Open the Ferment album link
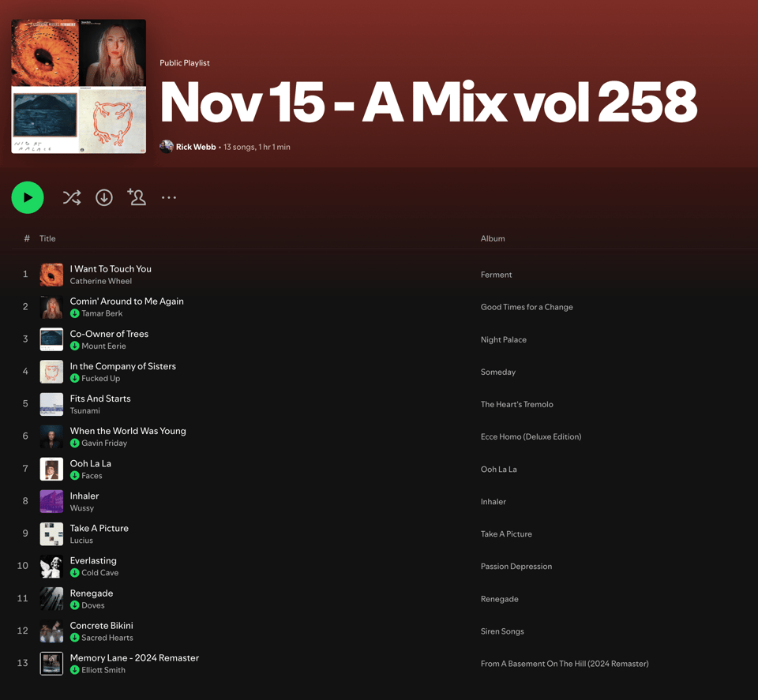The width and height of the screenshot is (758, 700). point(496,275)
